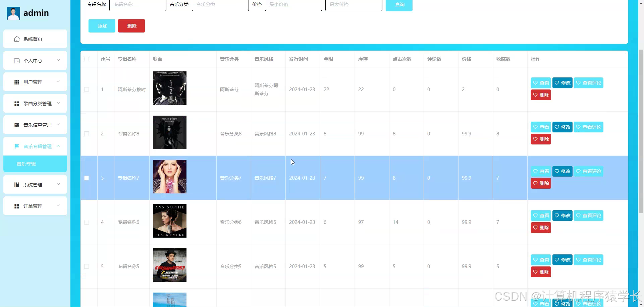The width and height of the screenshot is (644, 307).
Task: Focus the 专辑名称 search field
Action: coord(138,5)
